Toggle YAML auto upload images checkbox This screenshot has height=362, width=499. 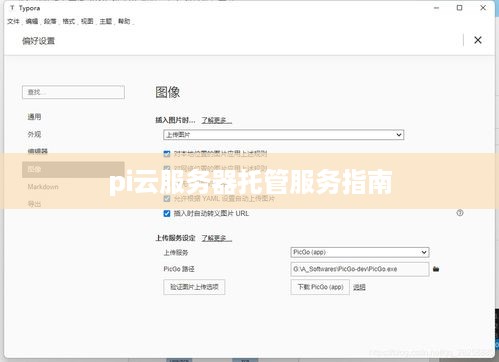[167, 199]
